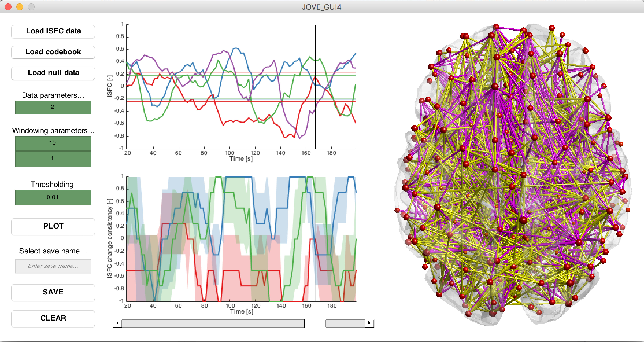Screen dimensions: 644x342
Task: Click scrollbar track left of the thumb
Action: (x=213, y=323)
